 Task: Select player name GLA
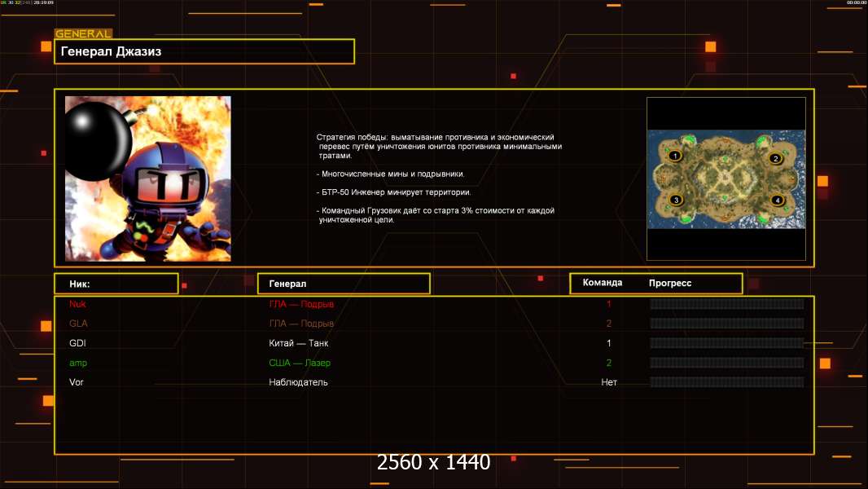(x=78, y=324)
